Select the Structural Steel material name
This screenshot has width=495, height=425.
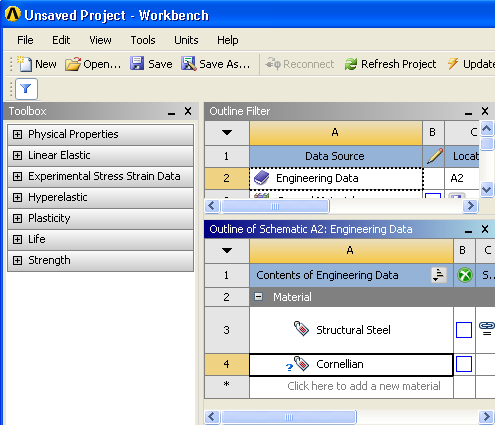[353, 330]
